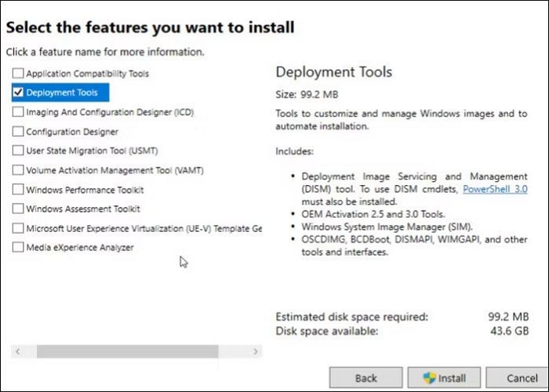Image resolution: width=549 pixels, height=392 pixels.
Task: Check the Windows Assessment Toolkit checkbox
Action: point(18,209)
